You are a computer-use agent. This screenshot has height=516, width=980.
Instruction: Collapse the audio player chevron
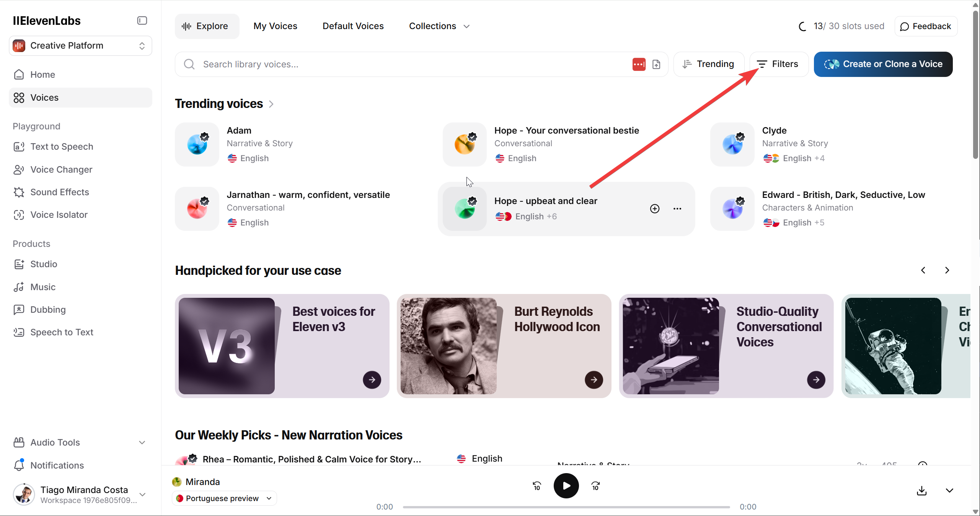949,491
